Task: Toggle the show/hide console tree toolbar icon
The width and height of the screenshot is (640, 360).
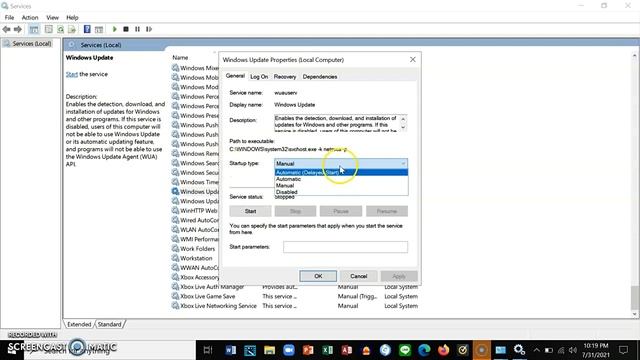Action: (34, 29)
